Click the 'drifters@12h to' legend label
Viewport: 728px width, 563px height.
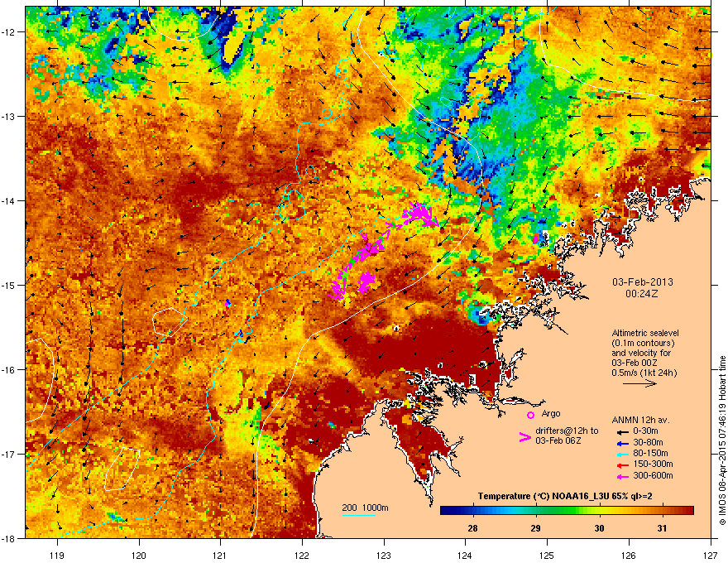click(x=567, y=431)
